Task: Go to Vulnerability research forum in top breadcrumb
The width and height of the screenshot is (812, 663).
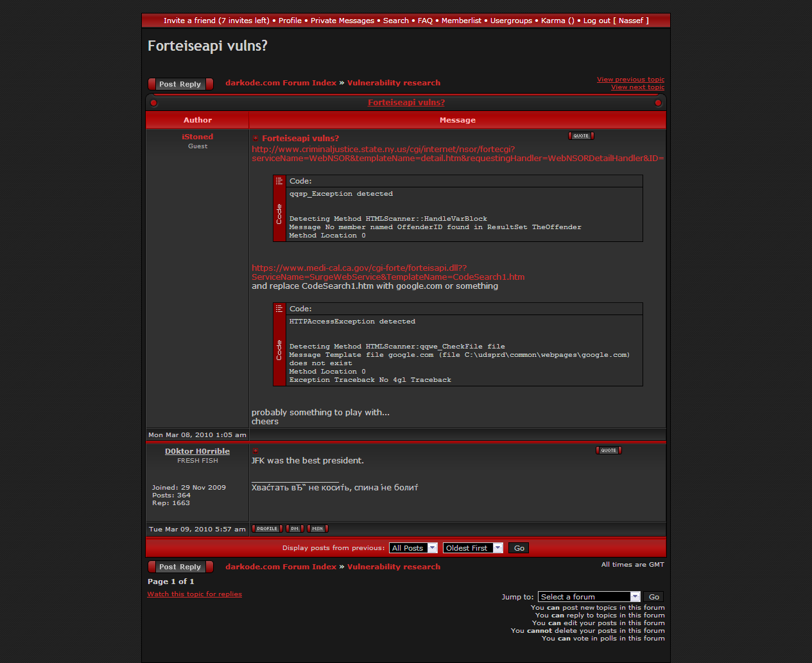Action: click(x=393, y=83)
